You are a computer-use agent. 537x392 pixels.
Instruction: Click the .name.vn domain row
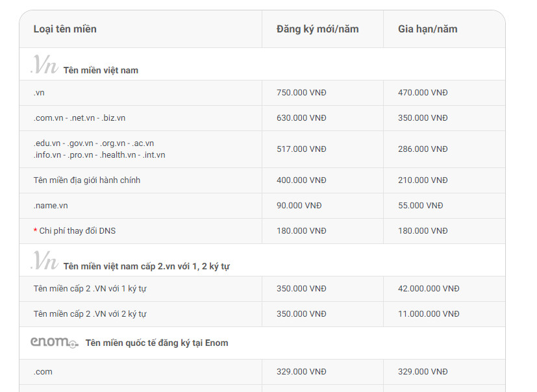[51, 205]
